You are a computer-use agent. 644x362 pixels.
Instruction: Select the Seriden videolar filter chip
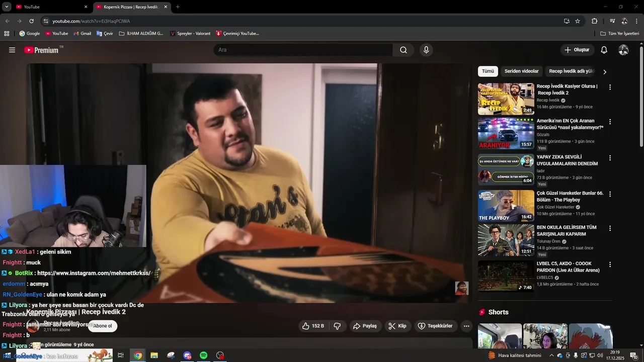pos(522,71)
